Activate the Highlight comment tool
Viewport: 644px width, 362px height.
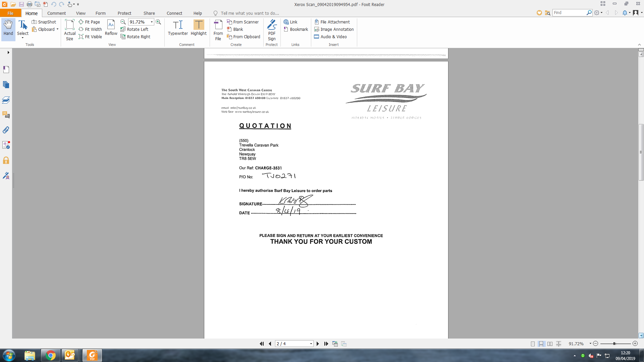(199, 25)
